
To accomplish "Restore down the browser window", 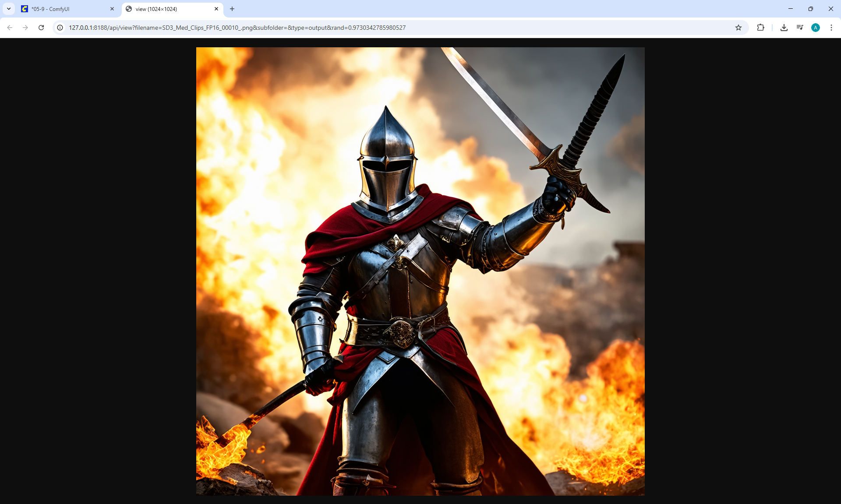I will [811, 9].
